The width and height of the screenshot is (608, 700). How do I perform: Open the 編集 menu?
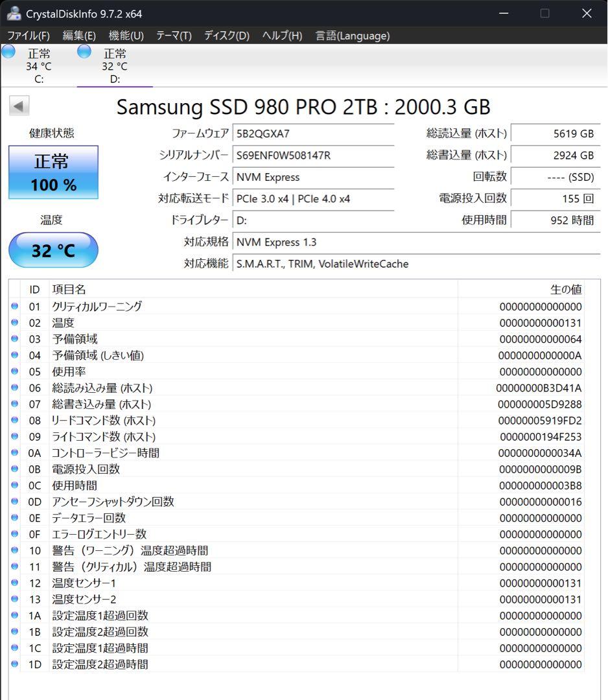tap(78, 36)
